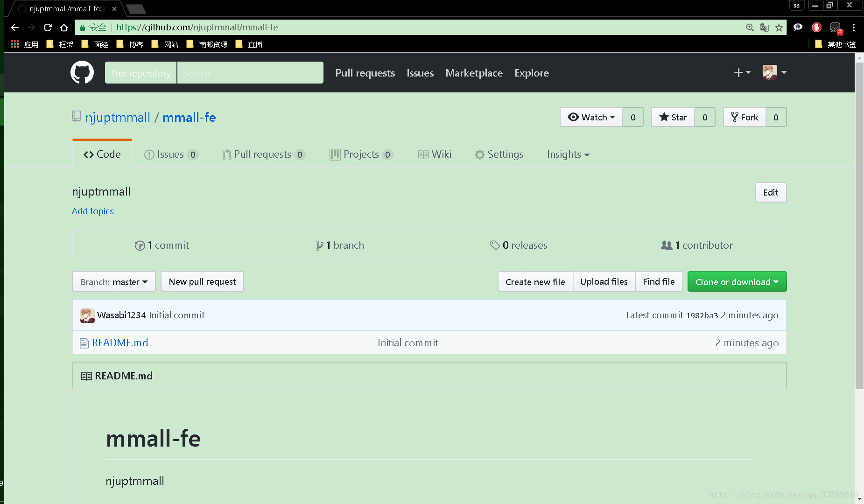View the 1 branch link
Screen dimensions: 864x504
click(x=340, y=245)
